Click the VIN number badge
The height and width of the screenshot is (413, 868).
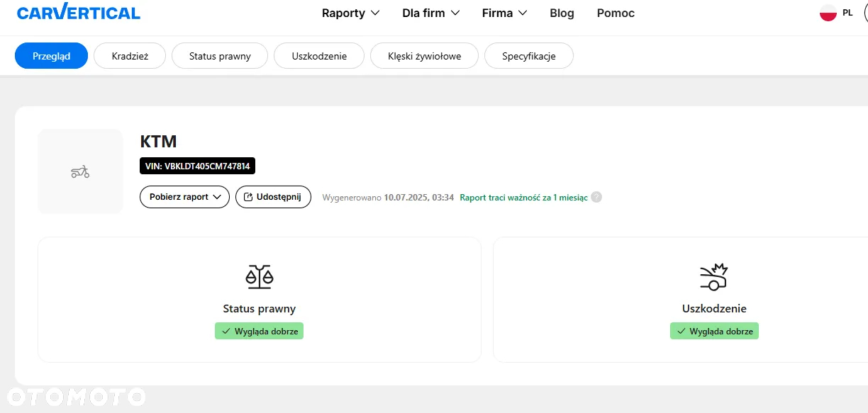pyautogui.click(x=198, y=166)
